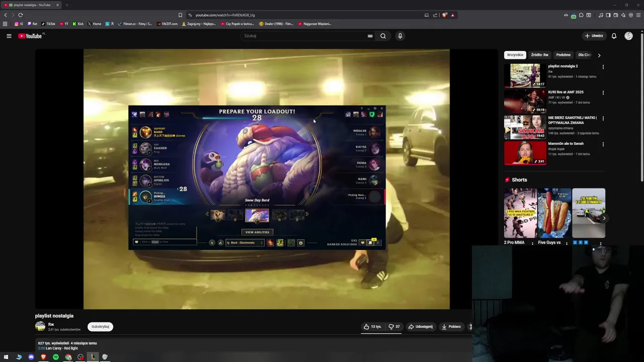Image resolution: width=644 pixels, height=362 pixels.
Task: Click the browser address bar URL
Action: tap(225, 15)
